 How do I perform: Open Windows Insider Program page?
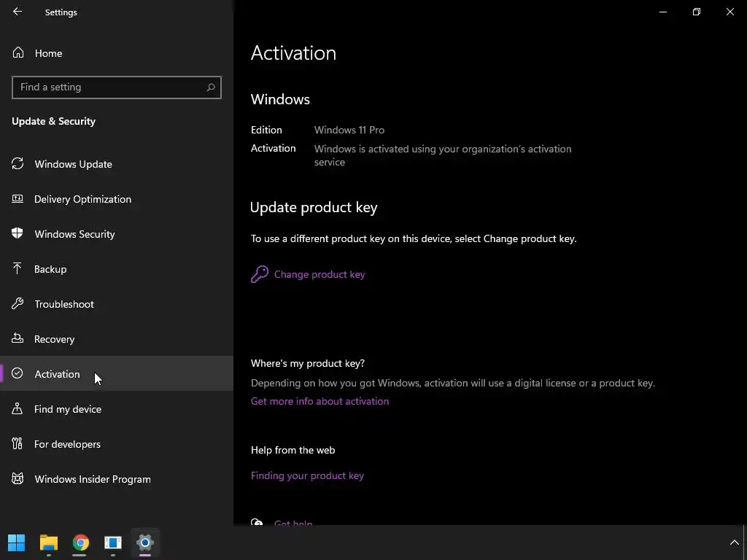[117, 479]
